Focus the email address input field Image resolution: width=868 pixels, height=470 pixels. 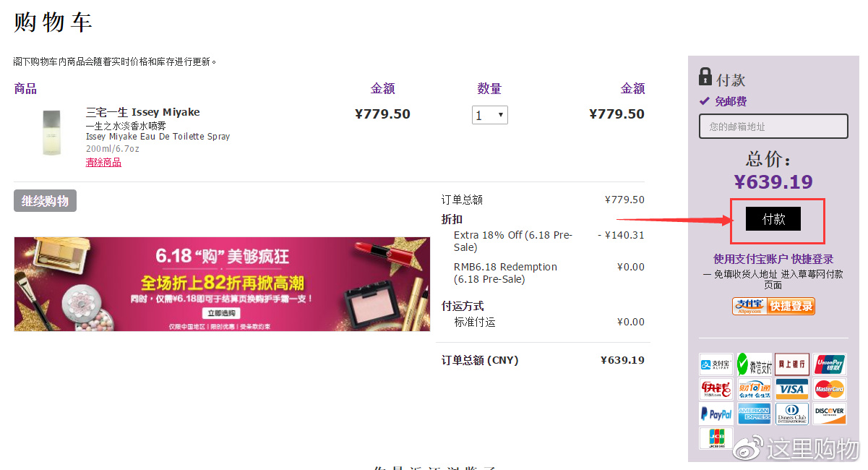tap(773, 127)
